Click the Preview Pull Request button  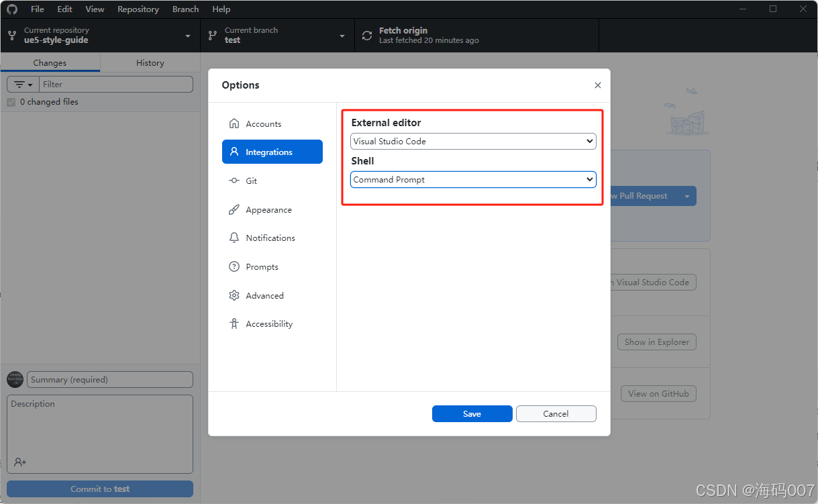click(644, 196)
